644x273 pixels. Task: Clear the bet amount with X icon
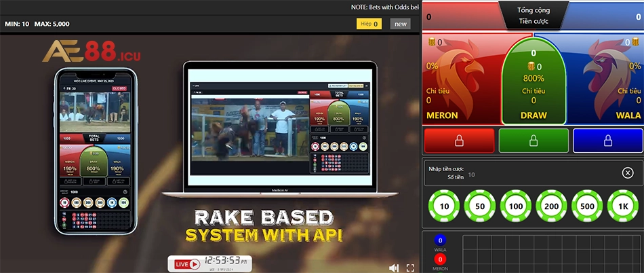click(x=628, y=173)
